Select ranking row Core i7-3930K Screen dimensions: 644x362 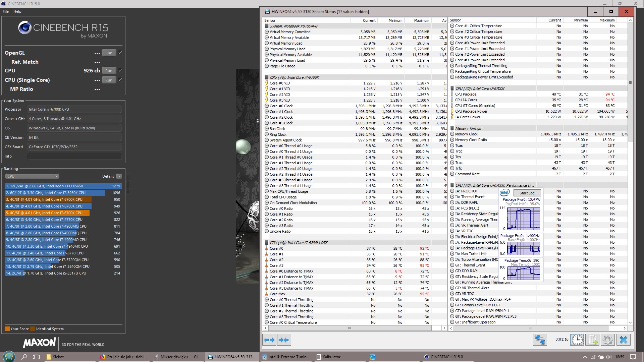pos(63,193)
